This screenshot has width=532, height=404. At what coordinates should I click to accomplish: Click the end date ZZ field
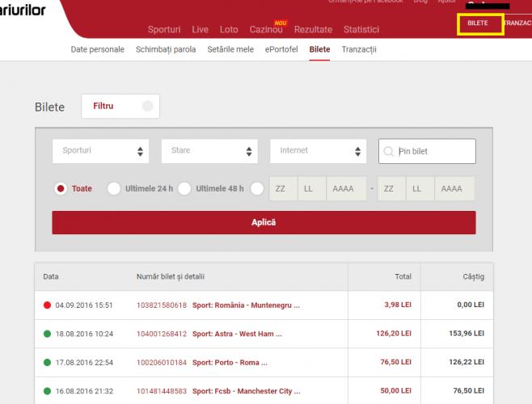tap(391, 188)
